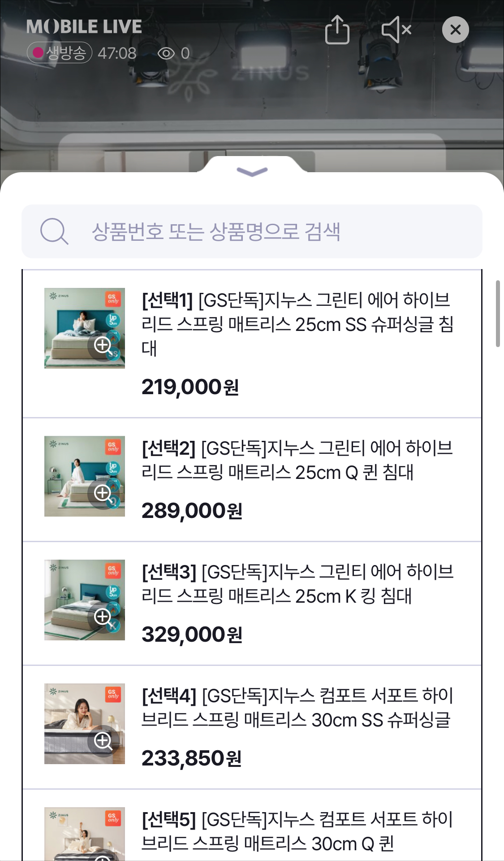Viewport: 504px width, 861px height.
Task: Select the 선택5 product thumbnail image
Action: click(x=85, y=834)
